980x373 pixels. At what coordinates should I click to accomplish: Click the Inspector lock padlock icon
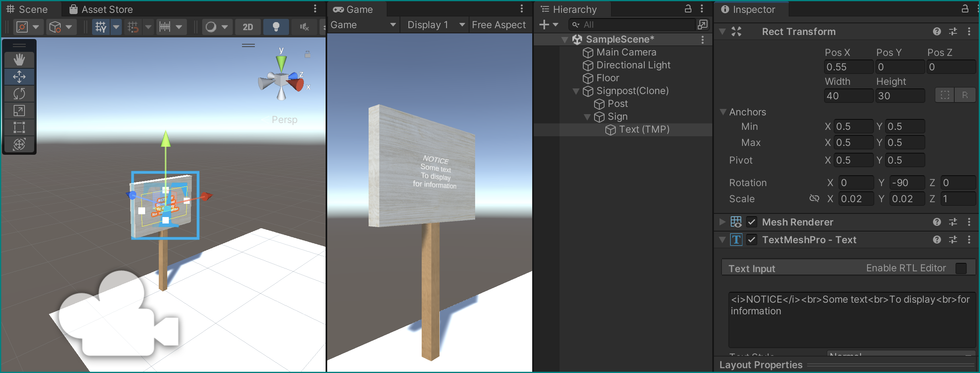click(965, 8)
